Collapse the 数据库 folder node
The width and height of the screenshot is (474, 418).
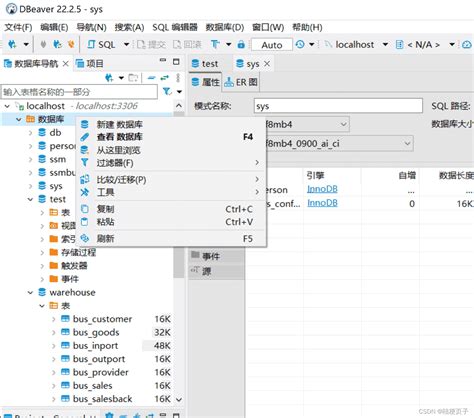click(19, 119)
